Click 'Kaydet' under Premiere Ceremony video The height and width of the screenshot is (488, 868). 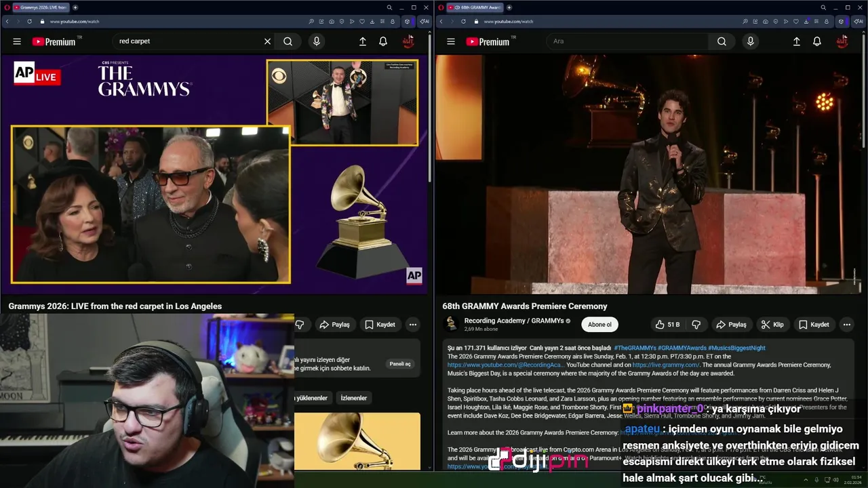point(814,325)
